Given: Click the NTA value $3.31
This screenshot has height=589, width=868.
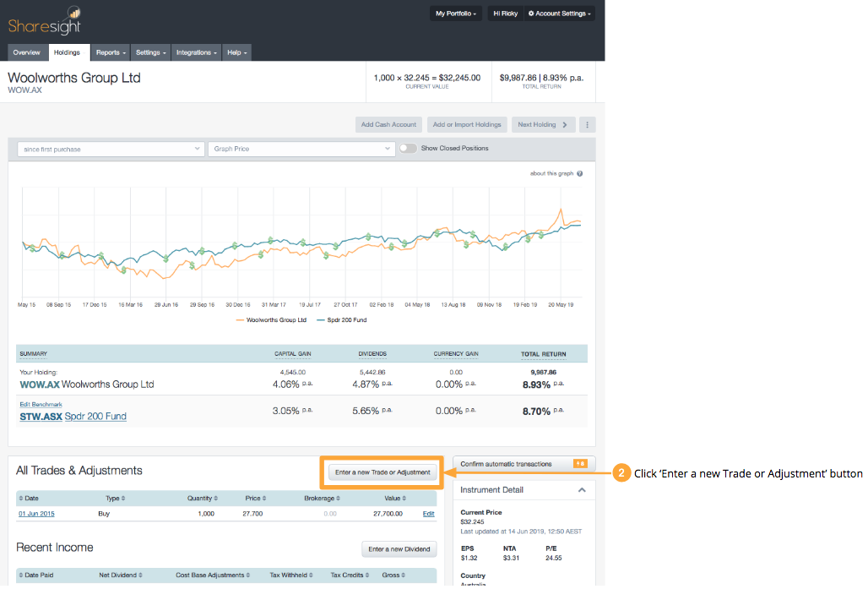Looking at the screenshot, I should click(511, 558).
